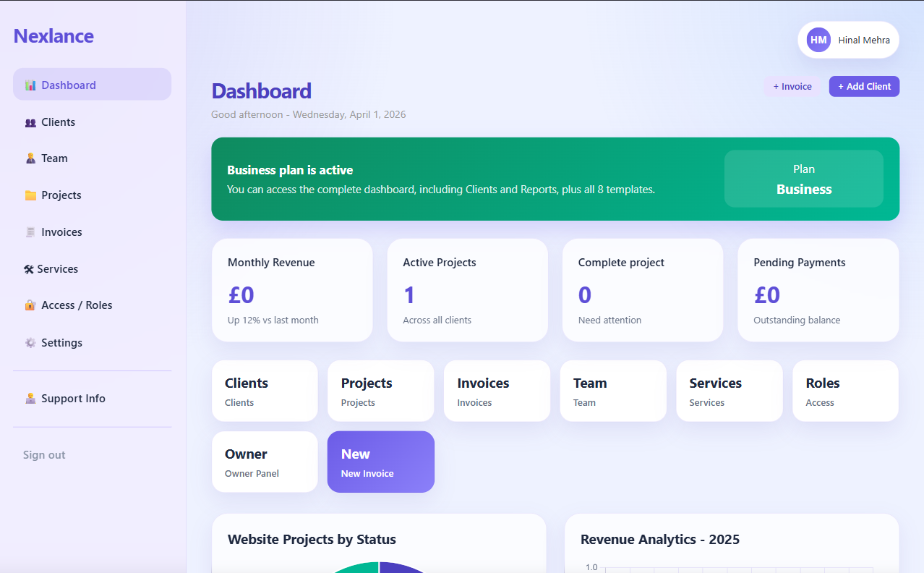Screen dimensions: 924x573
Task: Open Settings via the gear icon
Action: (30, 342)
